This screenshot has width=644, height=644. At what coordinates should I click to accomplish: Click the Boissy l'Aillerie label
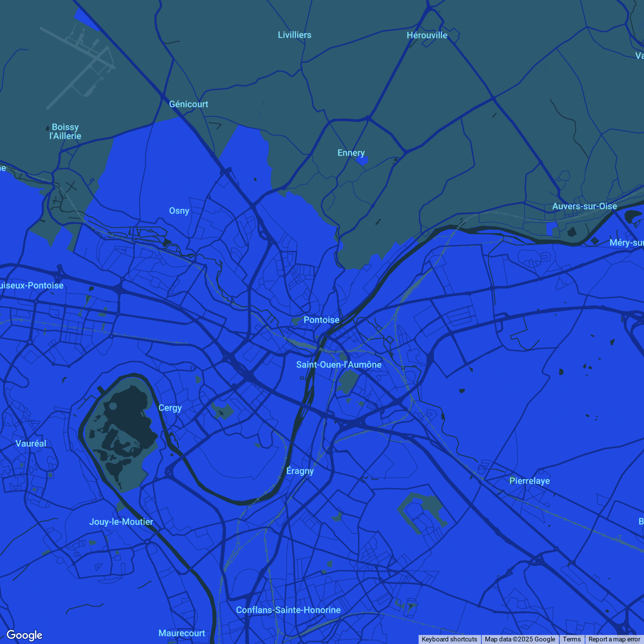click(65, 131)
